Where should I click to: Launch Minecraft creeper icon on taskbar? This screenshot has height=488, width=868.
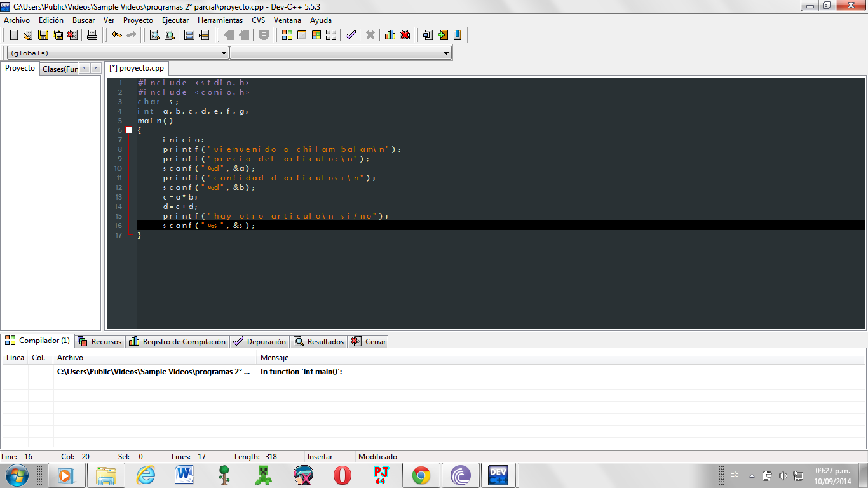[263, 475]
